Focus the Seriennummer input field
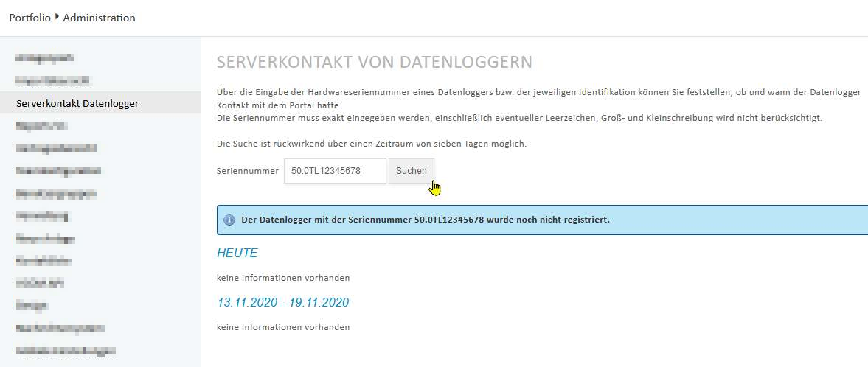The width and height of the screenshot is (868, 367). click(x=334, y=171)
